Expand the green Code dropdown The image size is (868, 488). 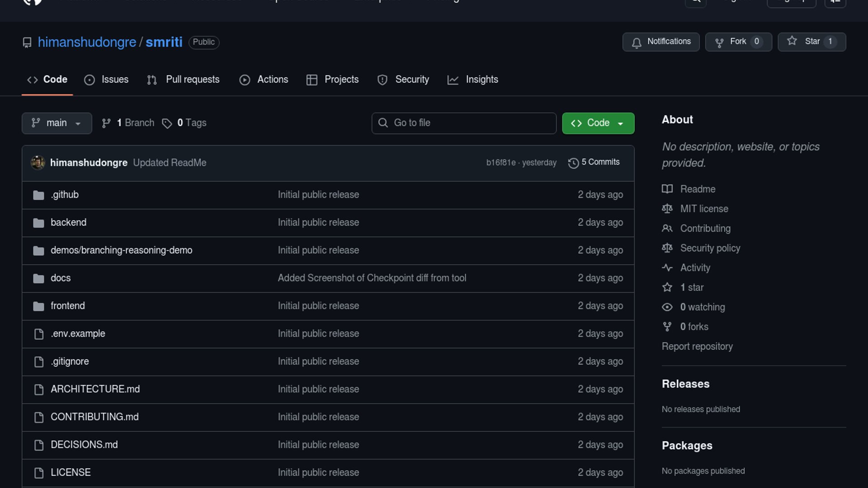tap(598, 123)
